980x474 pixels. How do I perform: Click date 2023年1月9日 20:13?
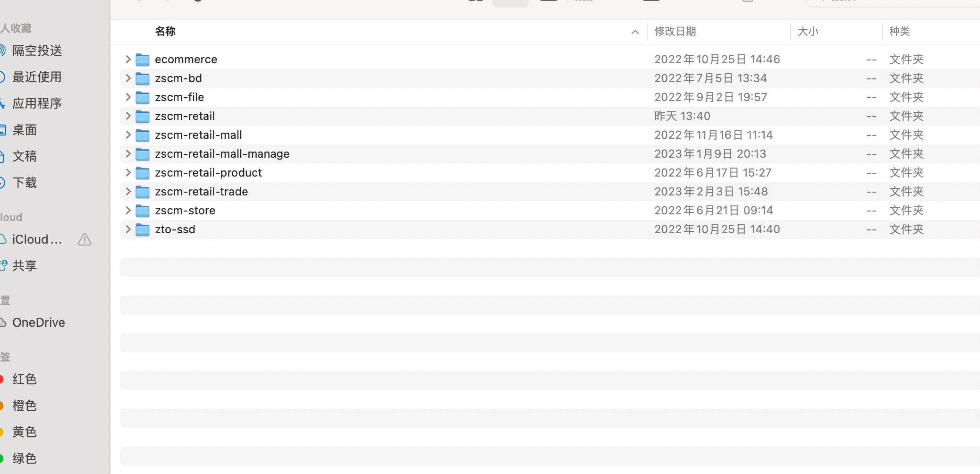click(710, 154)
